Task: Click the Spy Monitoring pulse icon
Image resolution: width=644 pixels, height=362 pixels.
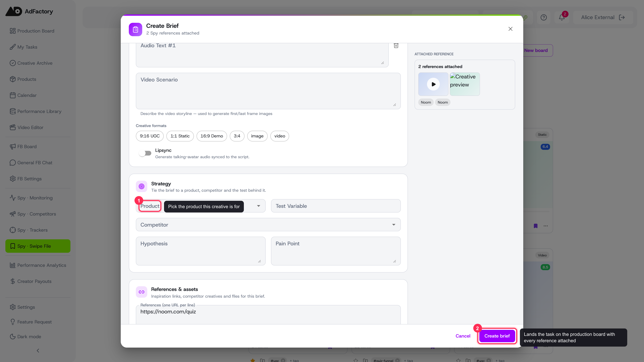Action: (x=13, y=198)
